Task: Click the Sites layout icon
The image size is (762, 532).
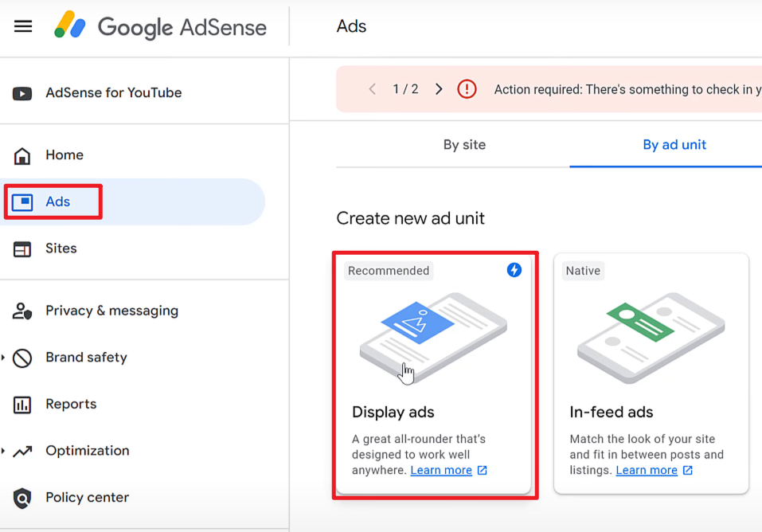Action: 21,249
